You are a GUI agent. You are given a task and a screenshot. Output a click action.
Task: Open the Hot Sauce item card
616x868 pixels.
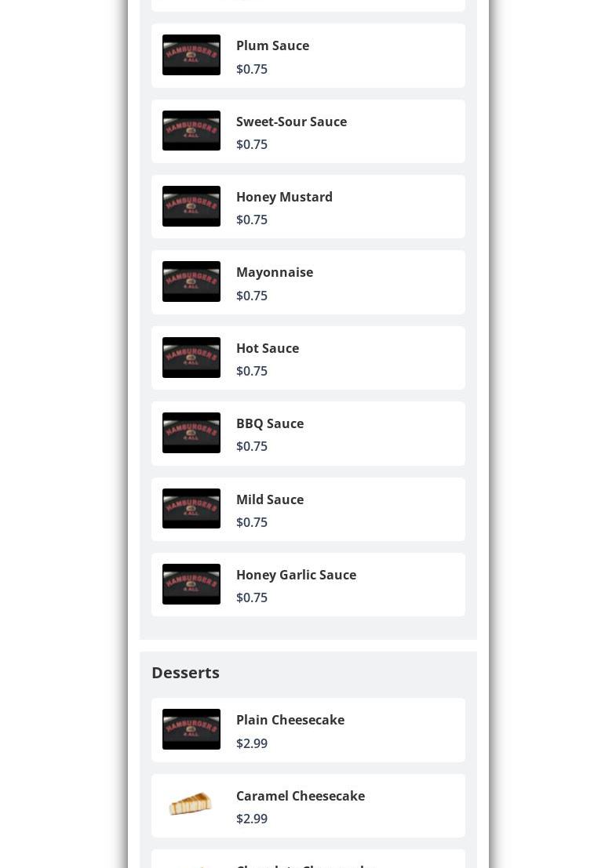point(308,358)
